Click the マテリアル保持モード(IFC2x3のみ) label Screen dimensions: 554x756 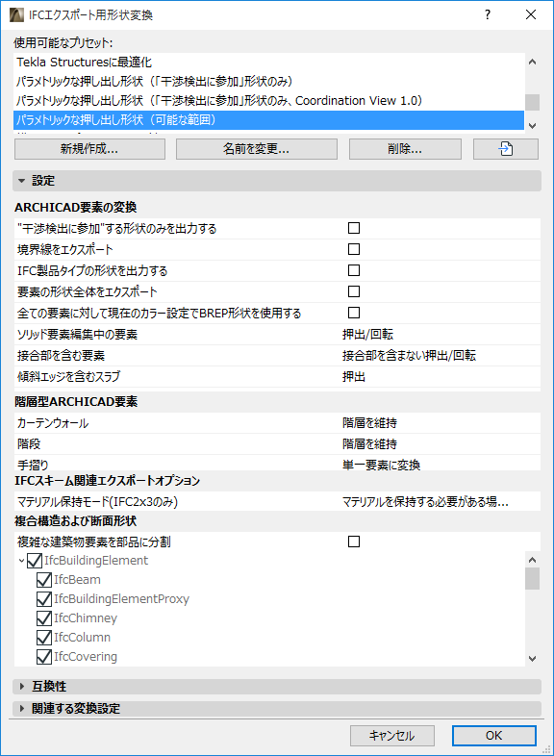pyautogui.click(x=97, y=502)
